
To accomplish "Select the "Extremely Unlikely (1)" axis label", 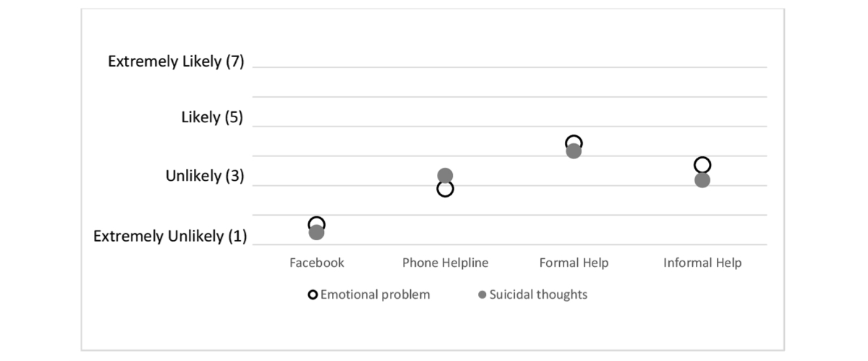I will pyautogui.click(x=170, y=236).
